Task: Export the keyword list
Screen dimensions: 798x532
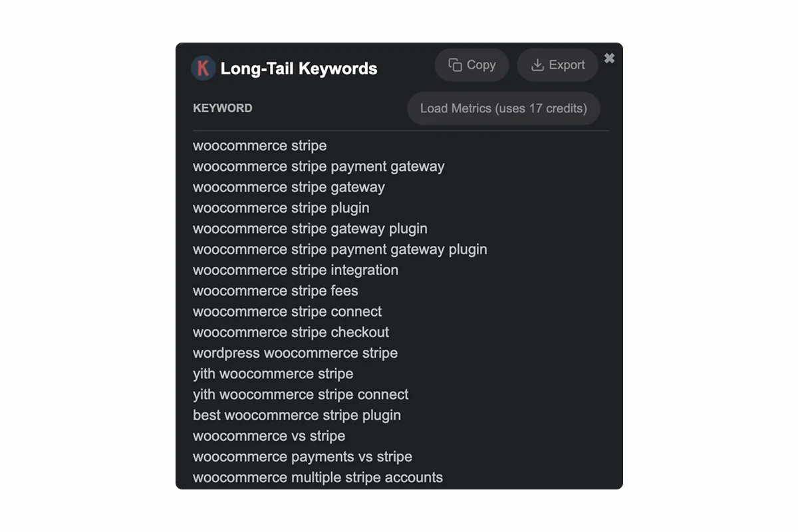Action: (x=557, y=65)
